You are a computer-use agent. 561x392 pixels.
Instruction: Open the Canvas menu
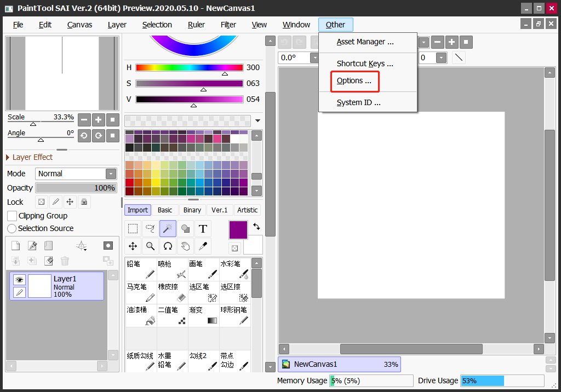pyautogui.click(x=79, y=25)
